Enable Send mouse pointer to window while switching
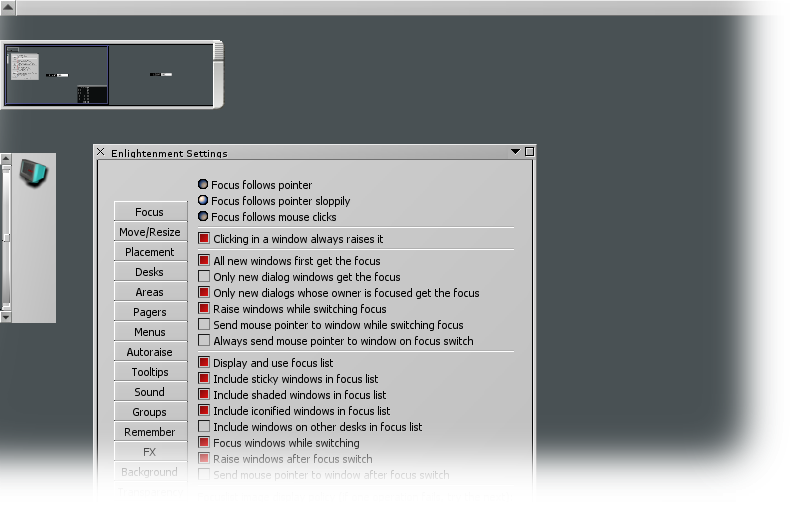Viewport: 800px width, 525px height. click(204, 324)
